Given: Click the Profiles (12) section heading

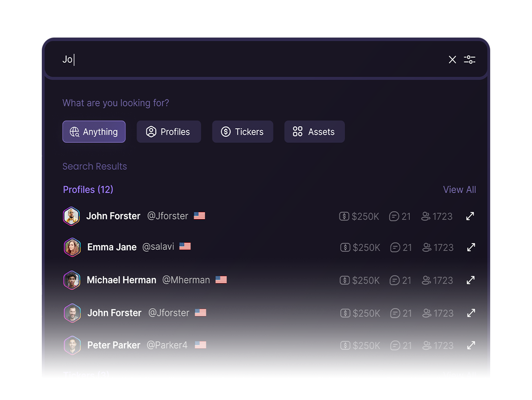Looking at the screenshot, I should pyautogui.click(x=88, y=190).
